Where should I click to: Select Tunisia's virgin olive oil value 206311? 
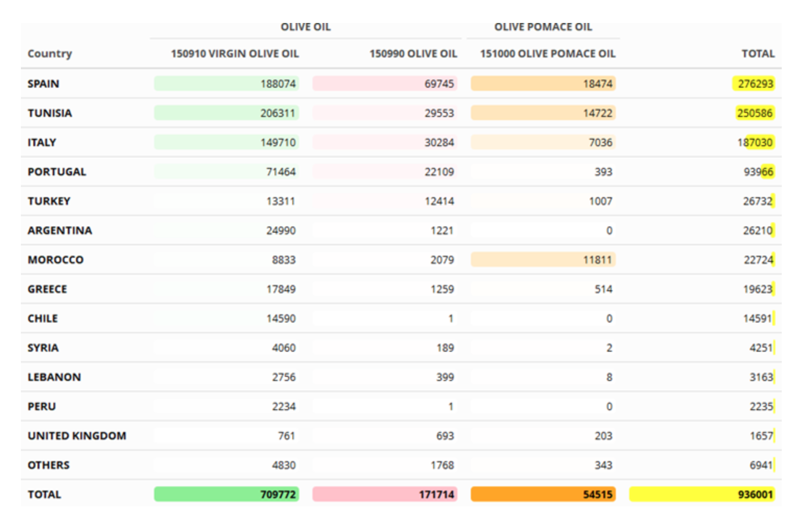click(278, 113)
